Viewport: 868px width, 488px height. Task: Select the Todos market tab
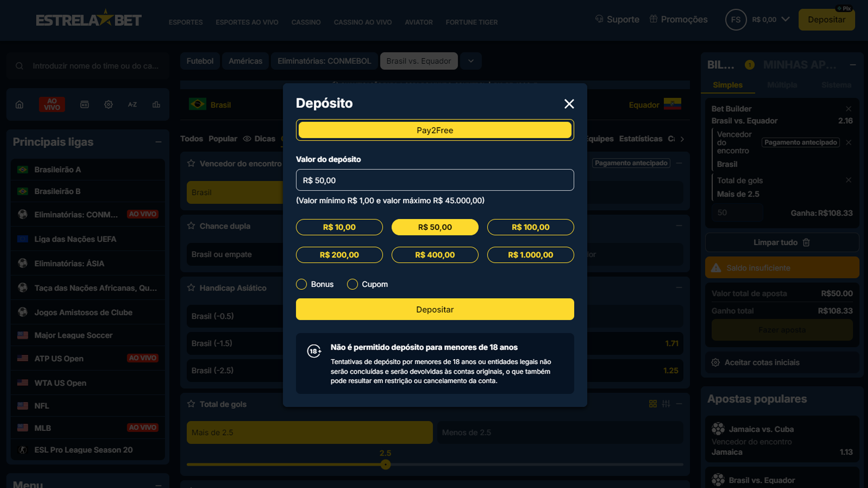[x=192, y=139]
